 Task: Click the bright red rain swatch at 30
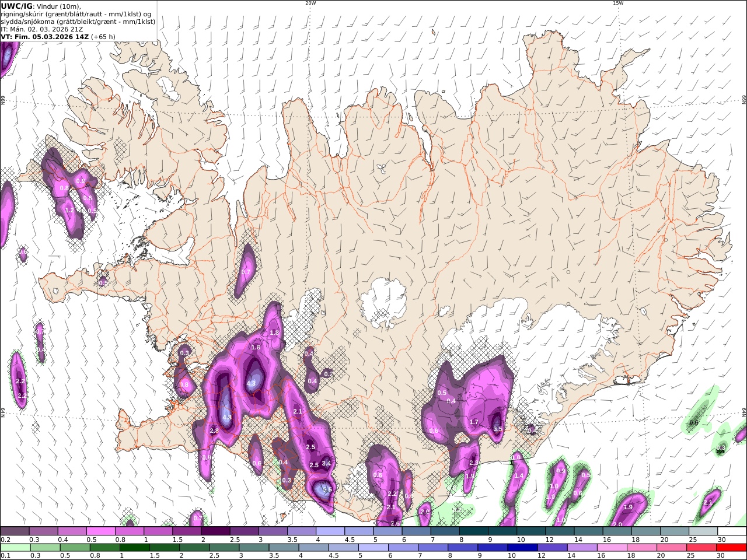(x=731, y=548)
